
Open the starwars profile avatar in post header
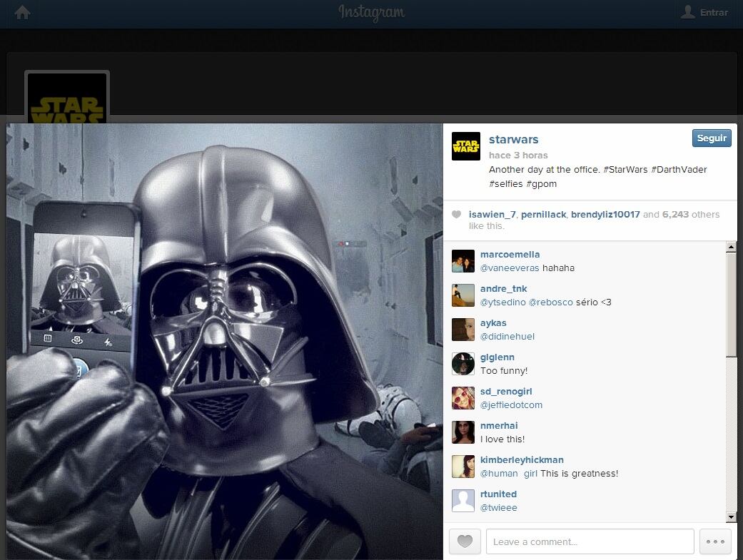[465, 146]
